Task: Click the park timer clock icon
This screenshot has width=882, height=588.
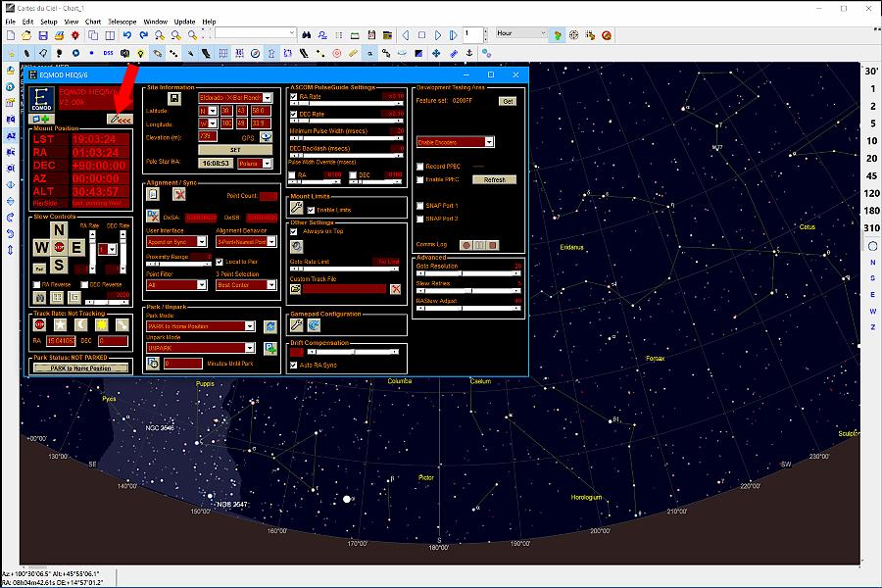Action: pyautogui.click(x=153, y=364)
